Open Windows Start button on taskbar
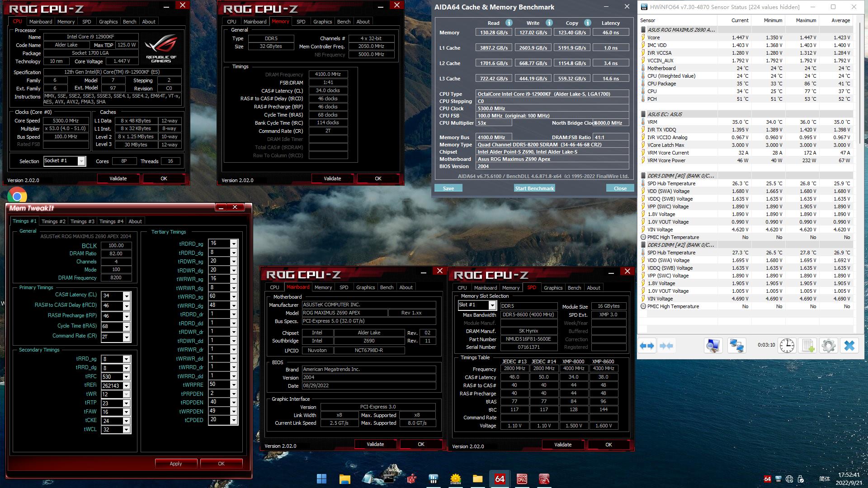The image size is (868, 488). tap(322, 479)
